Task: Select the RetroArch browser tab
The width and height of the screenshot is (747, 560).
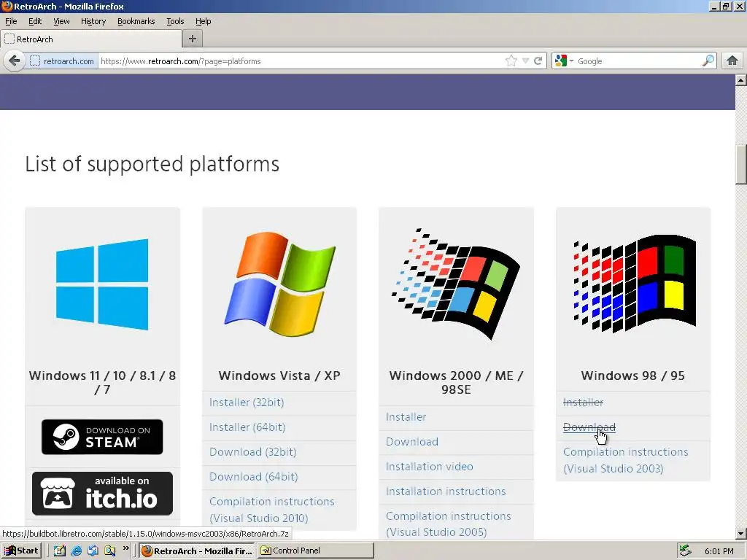Action: (91, 39)
